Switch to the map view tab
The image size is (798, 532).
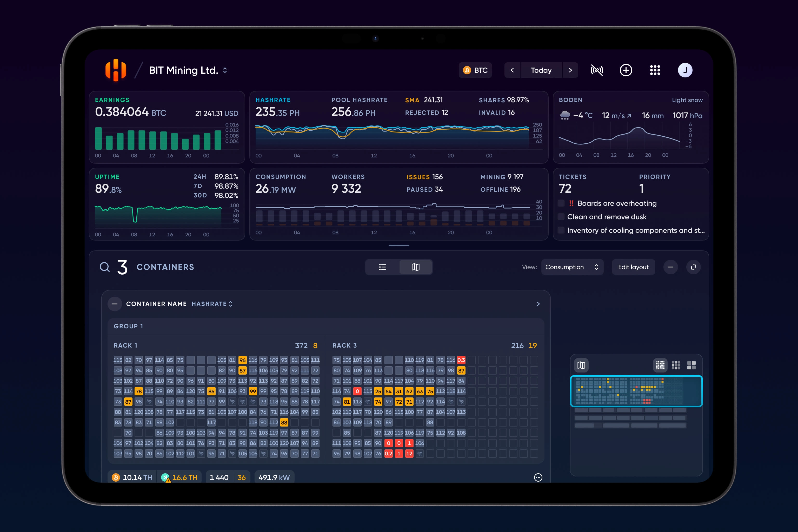click(x=415, y=267)
